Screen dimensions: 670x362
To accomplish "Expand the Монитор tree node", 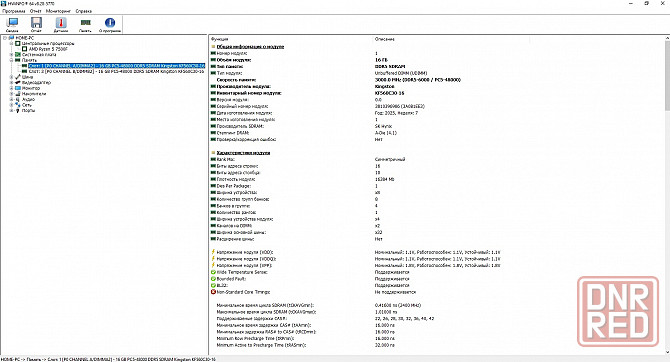I will [12, 88].
